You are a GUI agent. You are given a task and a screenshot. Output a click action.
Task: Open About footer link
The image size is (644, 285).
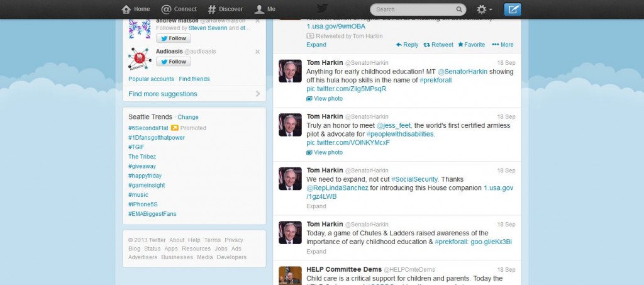[177, 240]
